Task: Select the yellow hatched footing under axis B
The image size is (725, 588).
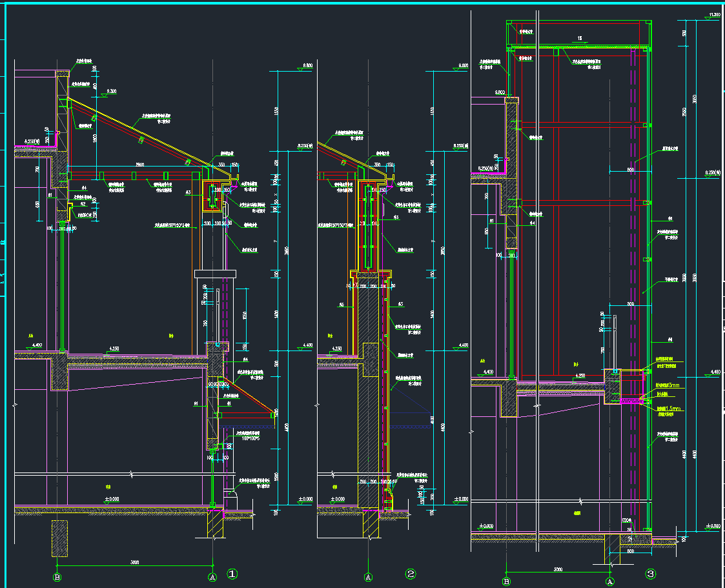Action: [x=59, y=538]
